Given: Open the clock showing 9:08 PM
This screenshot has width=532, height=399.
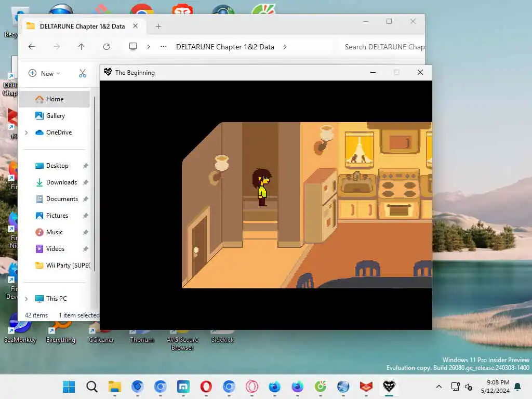Looking at the screenshot, I should (495, 387).
